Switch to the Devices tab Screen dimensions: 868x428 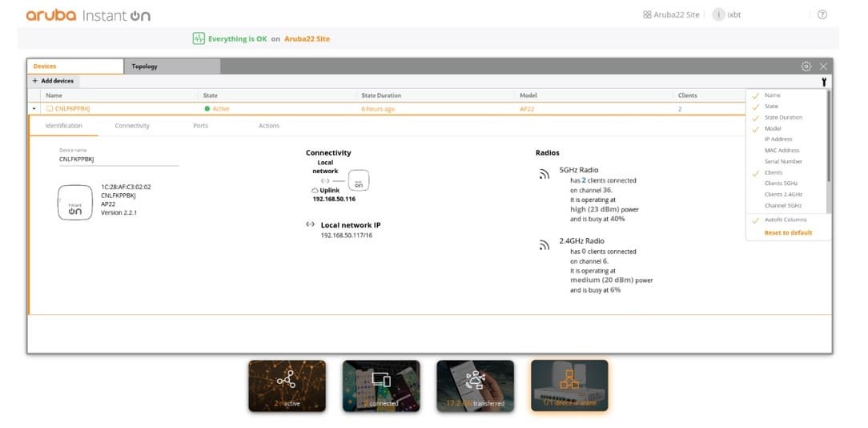(75, 67)
